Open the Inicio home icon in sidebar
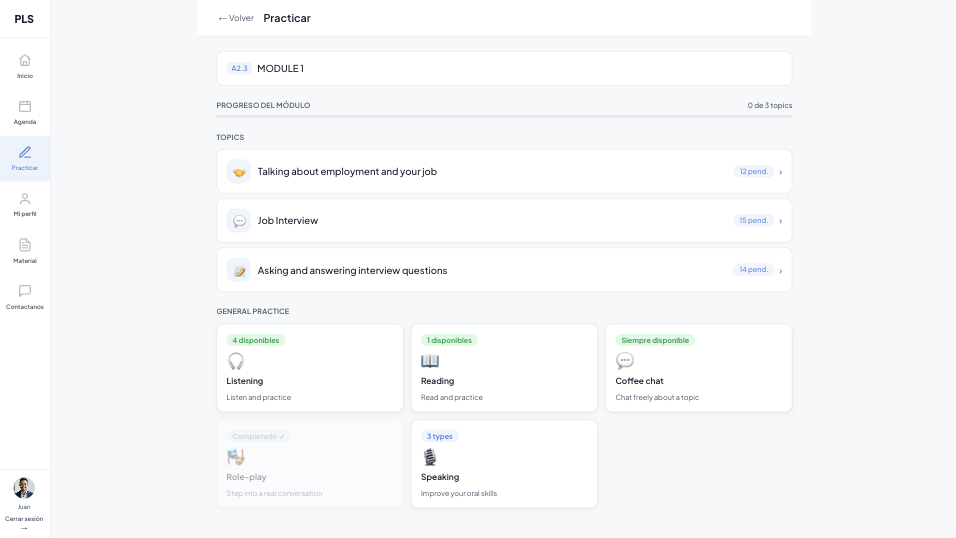Image resolution: width=956 pixels, height=538 pixels. tap(25, 60)
